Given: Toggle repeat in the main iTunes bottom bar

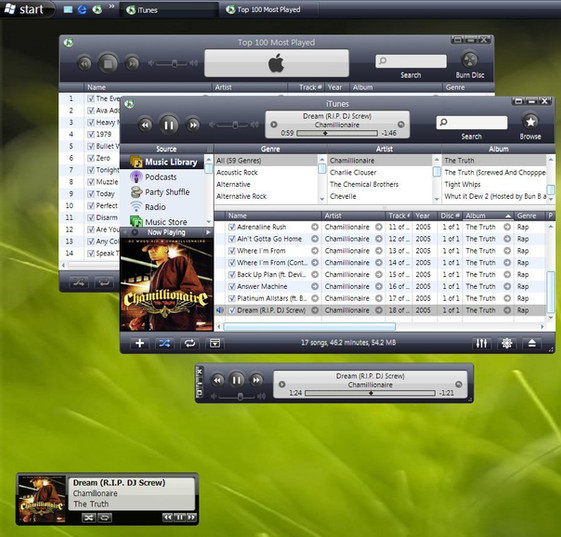Looking at the screenshot, I should [190, 343].
